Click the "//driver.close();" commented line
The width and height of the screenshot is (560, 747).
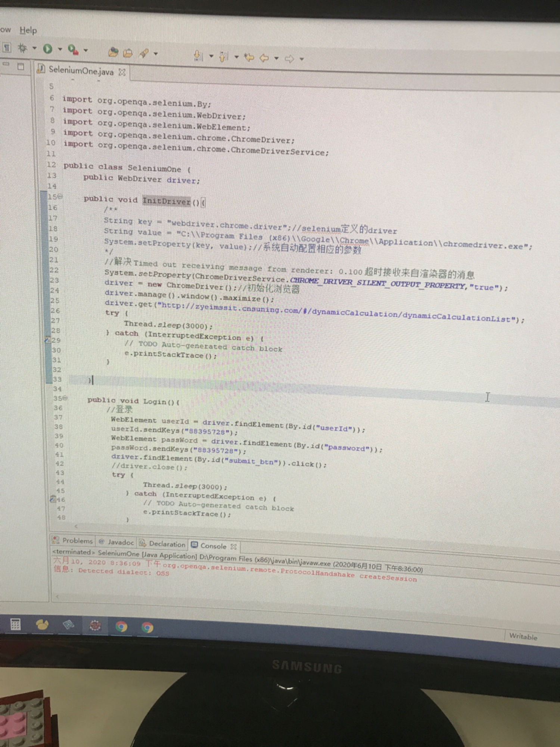tap(149, 467)
